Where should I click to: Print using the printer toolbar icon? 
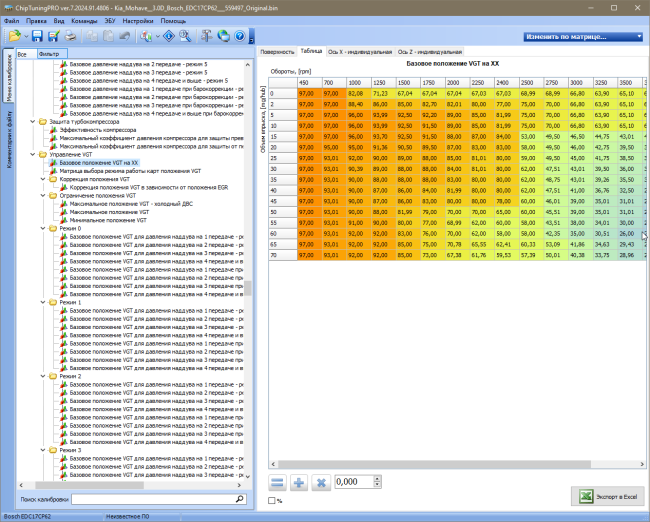tap(70, 36)
